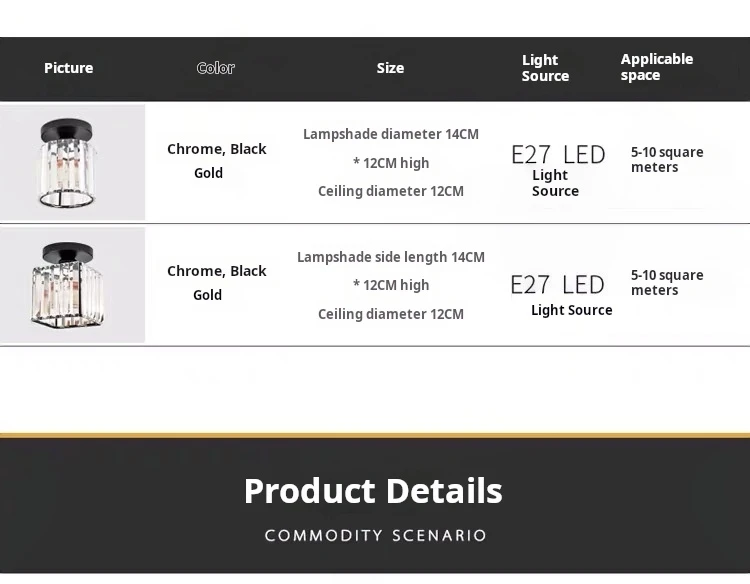Click the square crystal ceiling lamp picture
Viewport: 750px width, 584px height.
click(72, 285)
